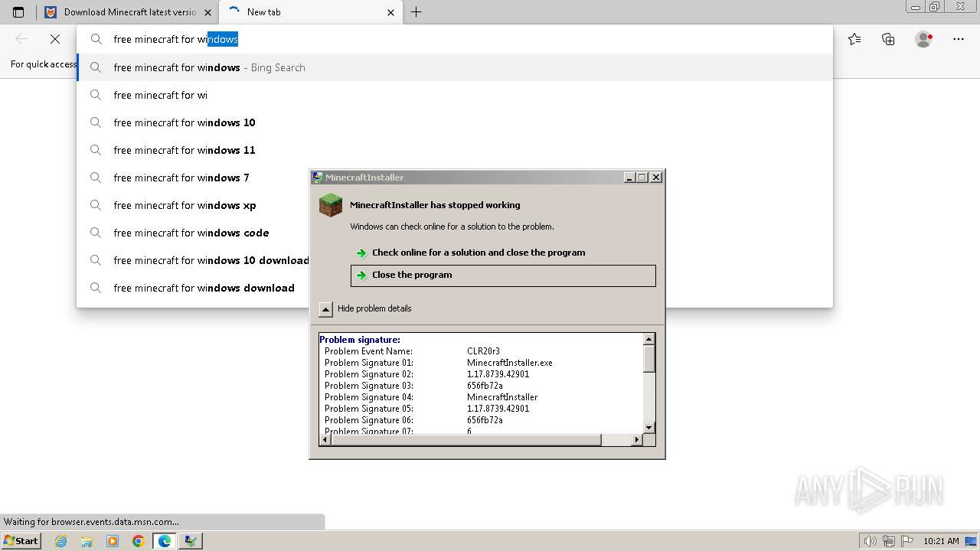Click the address bar search field
The image size is (980, 551).
pyautogui.click(x=454, y=39)
